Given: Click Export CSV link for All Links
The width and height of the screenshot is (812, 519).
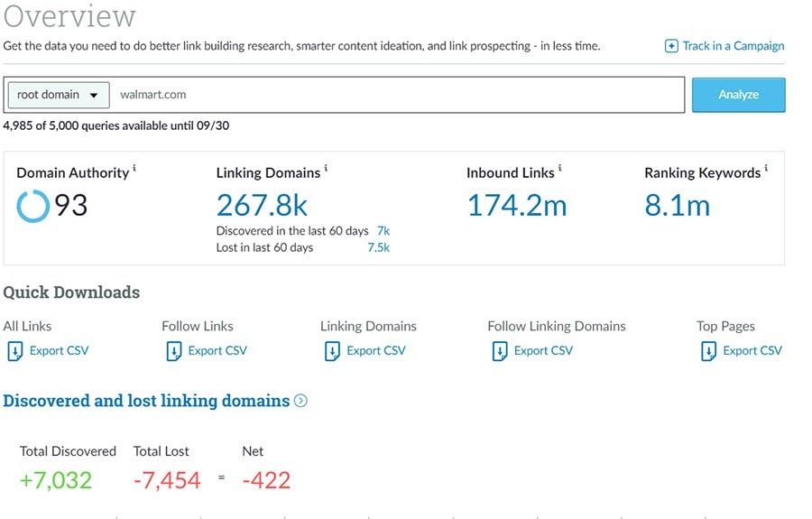Looking at the screenshot, I should tap(59, 351).
